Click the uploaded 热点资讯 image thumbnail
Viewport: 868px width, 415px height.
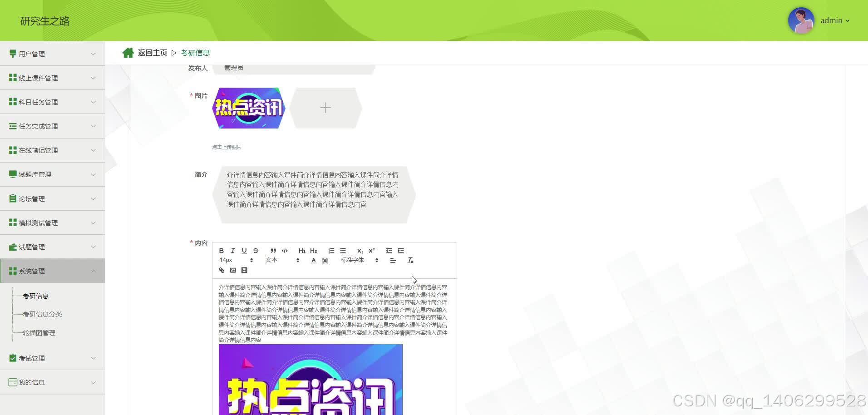pos(249,108)
